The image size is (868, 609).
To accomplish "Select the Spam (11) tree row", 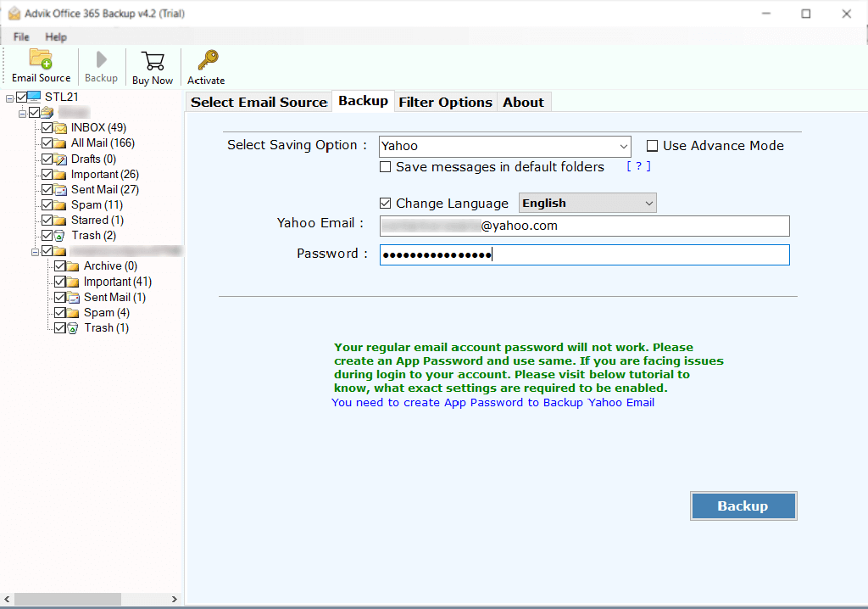I will (x=97, y=205).
